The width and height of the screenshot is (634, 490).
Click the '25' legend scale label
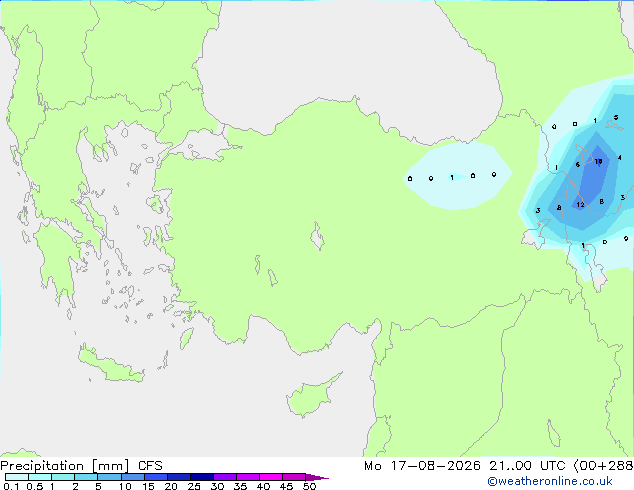coord(194,486)
